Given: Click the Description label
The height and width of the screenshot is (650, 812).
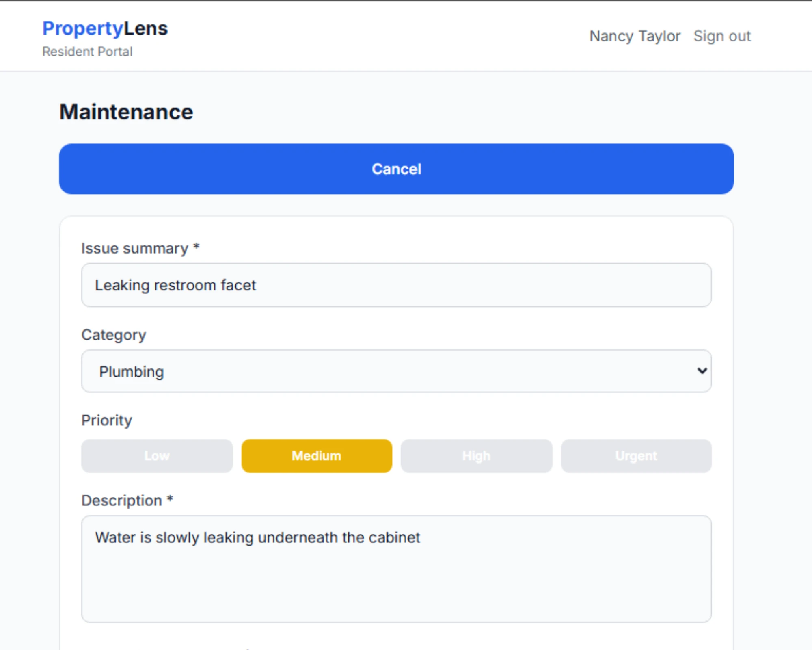Looking at the screenshot, I should (x=127, y=500).
